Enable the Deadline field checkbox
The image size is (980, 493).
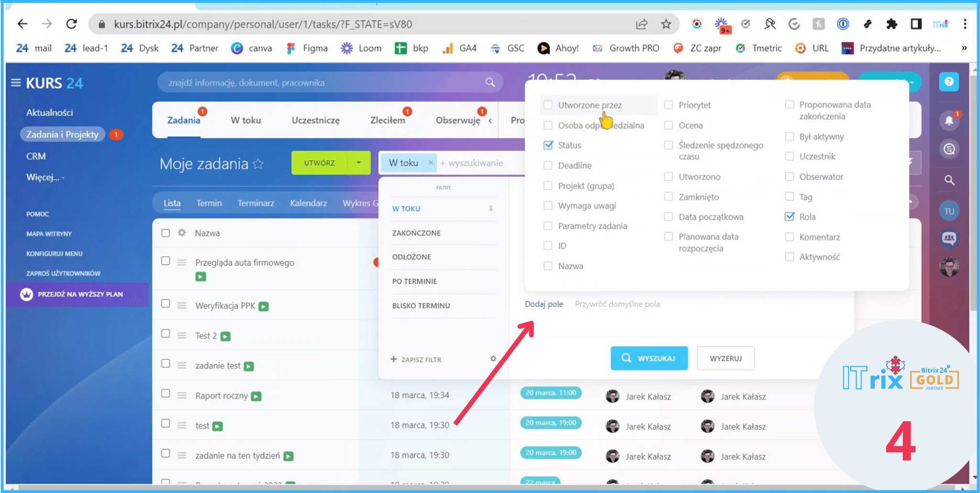coord(548,165)
